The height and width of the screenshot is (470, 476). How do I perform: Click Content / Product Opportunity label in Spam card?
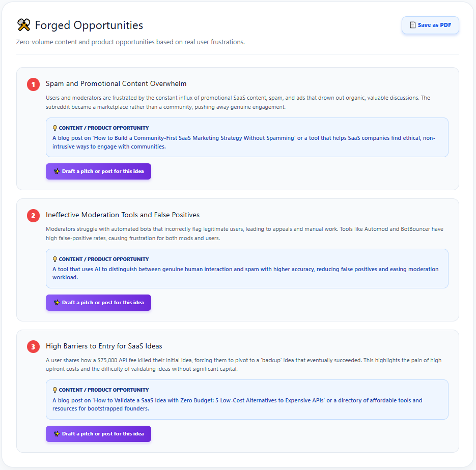(x=104, y=128)
